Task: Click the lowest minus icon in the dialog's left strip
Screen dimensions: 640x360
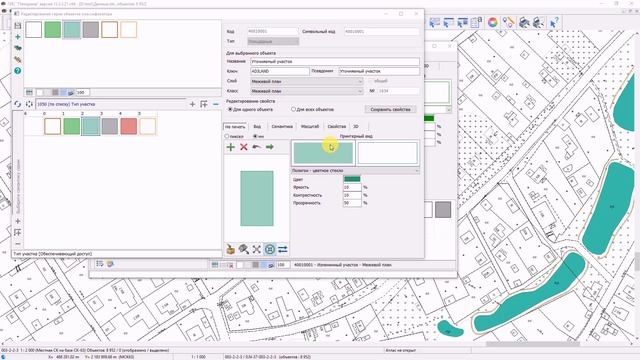Action: click(x=18, y=244)
